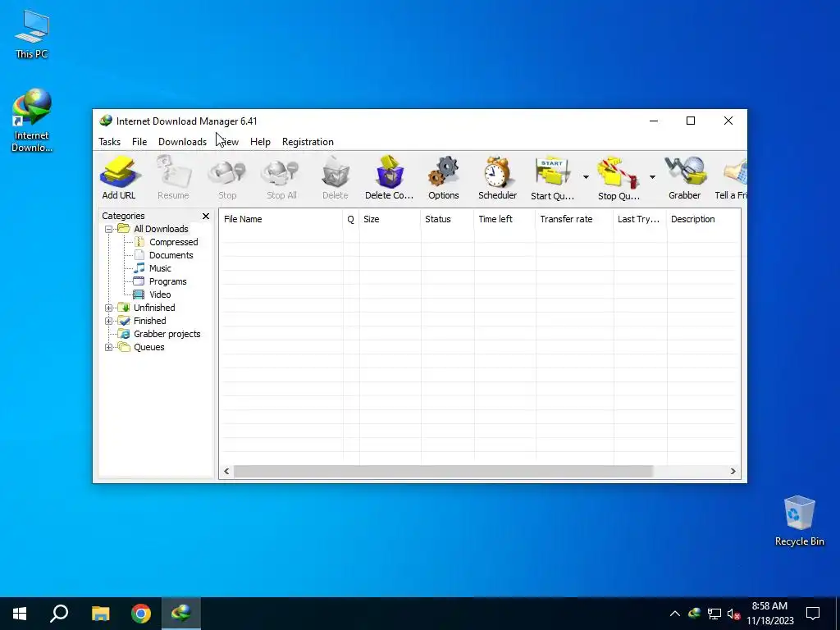The height and width of the screenshot is (630, 840).
Task: Sort by the Size column header
Action: point(390,219)
